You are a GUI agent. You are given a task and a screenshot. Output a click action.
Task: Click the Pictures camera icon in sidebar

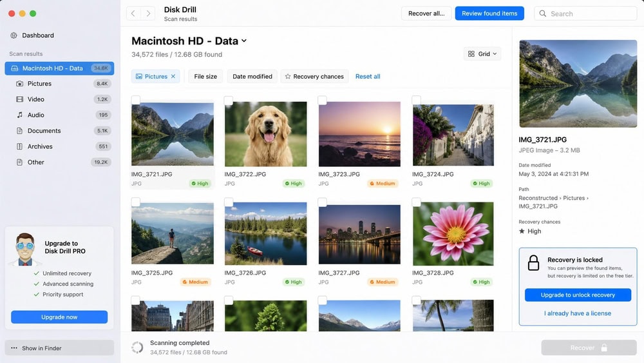click(x=19, y=83)
